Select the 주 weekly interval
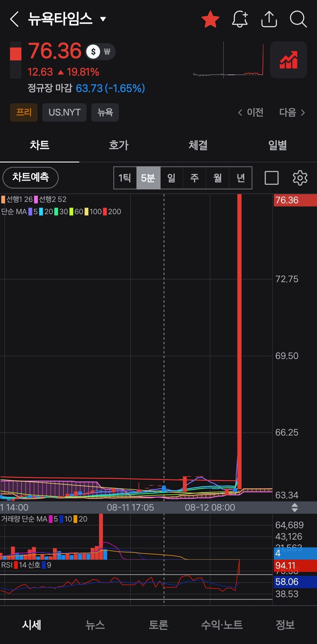 (x=194, y=178)
